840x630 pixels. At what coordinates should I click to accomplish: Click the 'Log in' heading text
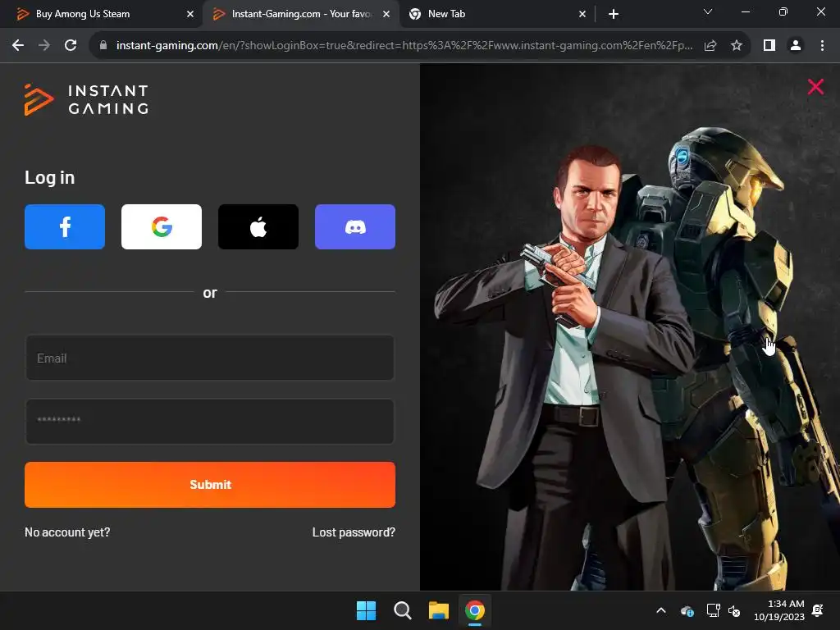(50, 178)
